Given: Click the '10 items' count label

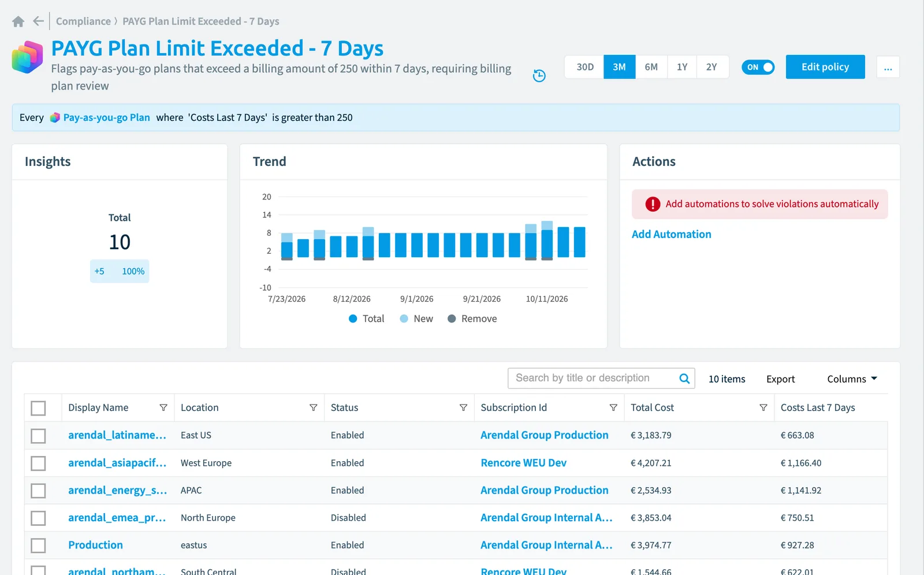Looking at the screenshot, I should 727,379.
